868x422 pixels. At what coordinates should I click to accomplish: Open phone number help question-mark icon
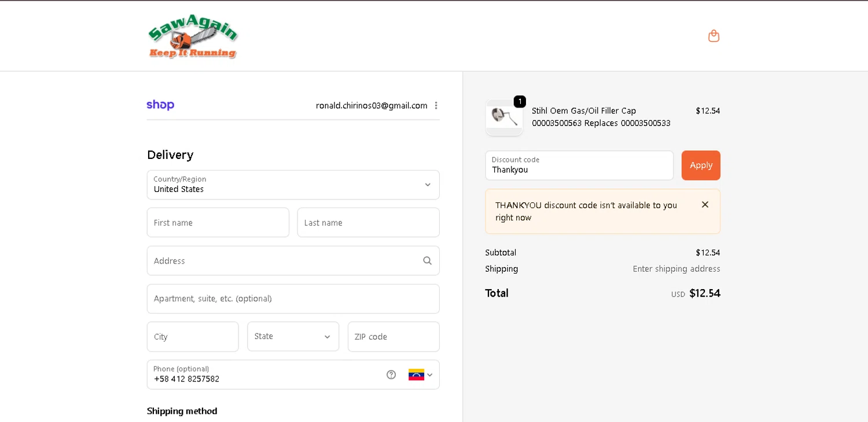click(391, 375)
